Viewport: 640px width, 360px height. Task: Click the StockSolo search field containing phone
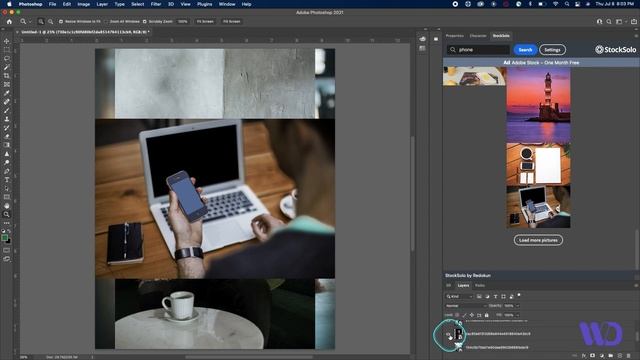pyautogui.click(x=478, y=50)
